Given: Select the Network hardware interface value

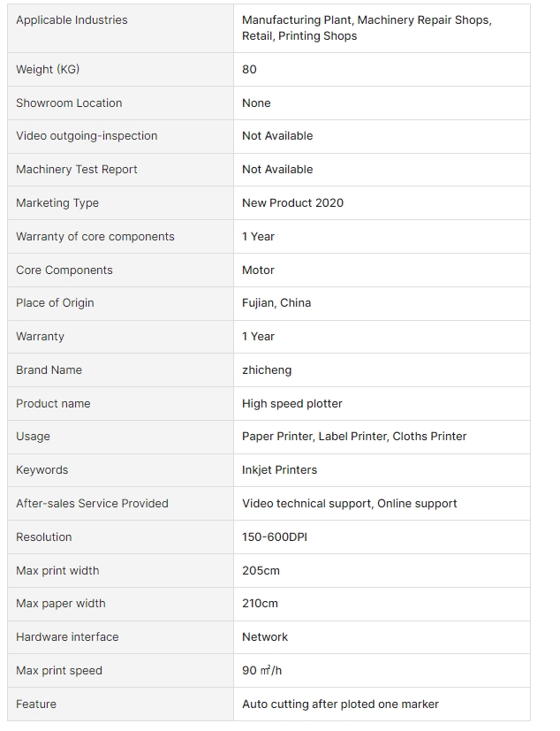Looking at the screenshot, I should (x=265, y=637).
